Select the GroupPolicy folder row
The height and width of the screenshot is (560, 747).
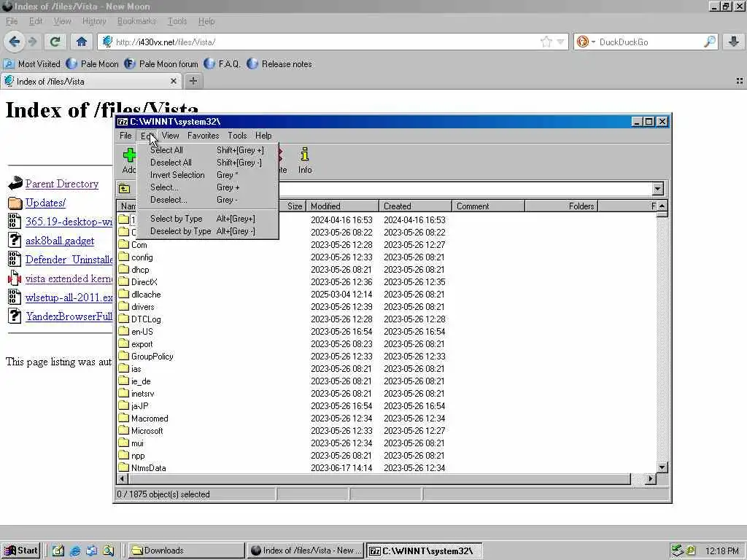click(x=386, y=356)
